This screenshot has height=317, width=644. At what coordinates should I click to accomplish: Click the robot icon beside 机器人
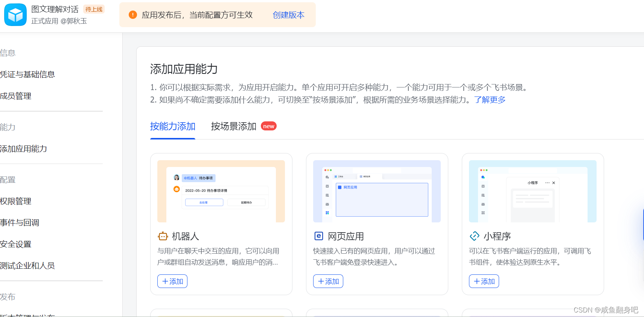[x=163, y=236]
